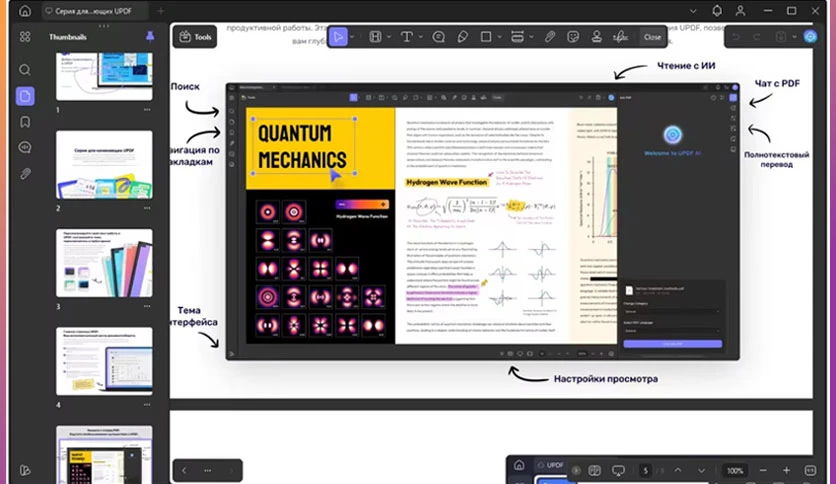Viewport: 836px width, 484px height.
Task: Expand the Highlight tool options dropdown
Action: (x=389, y=37)
